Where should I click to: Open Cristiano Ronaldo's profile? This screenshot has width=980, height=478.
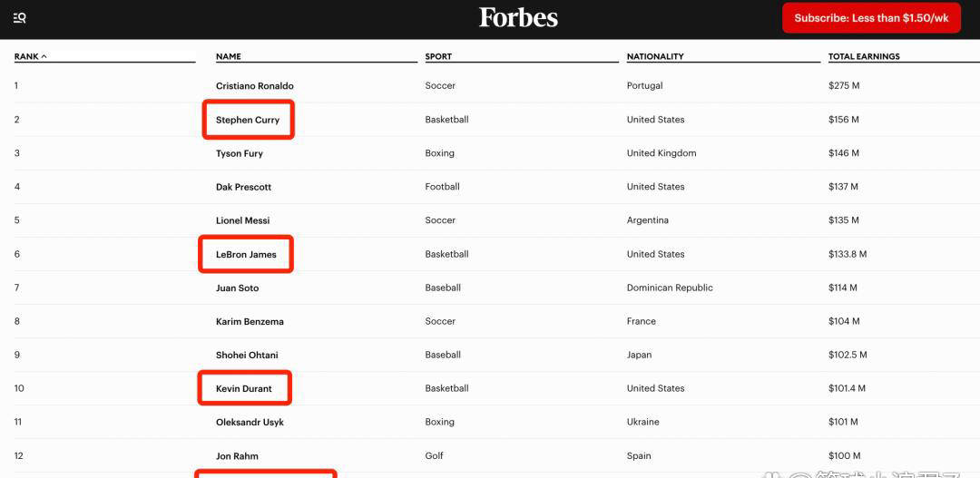pos(255,86)
